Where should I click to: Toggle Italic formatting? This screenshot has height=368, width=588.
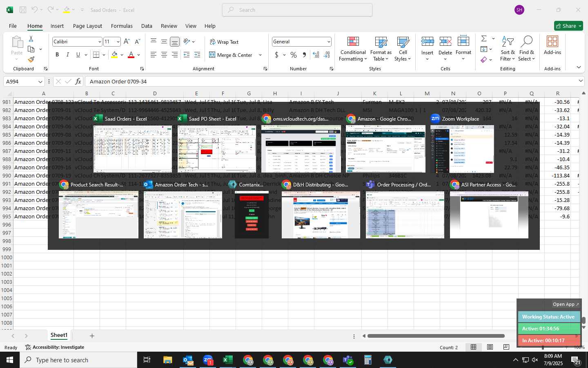(x=68, y=55)
